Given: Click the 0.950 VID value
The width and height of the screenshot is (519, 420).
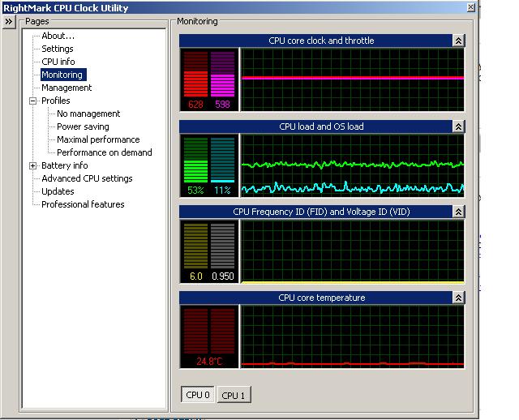Looking at the screenshot, I should [x=223, y=276].
